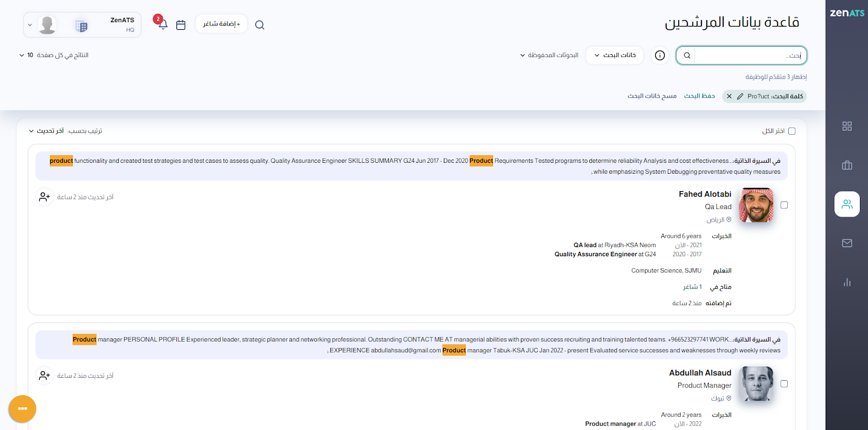Click the Qa Lead job title text
The height and width of the screenshot is (430, 868).
[718, 207]
